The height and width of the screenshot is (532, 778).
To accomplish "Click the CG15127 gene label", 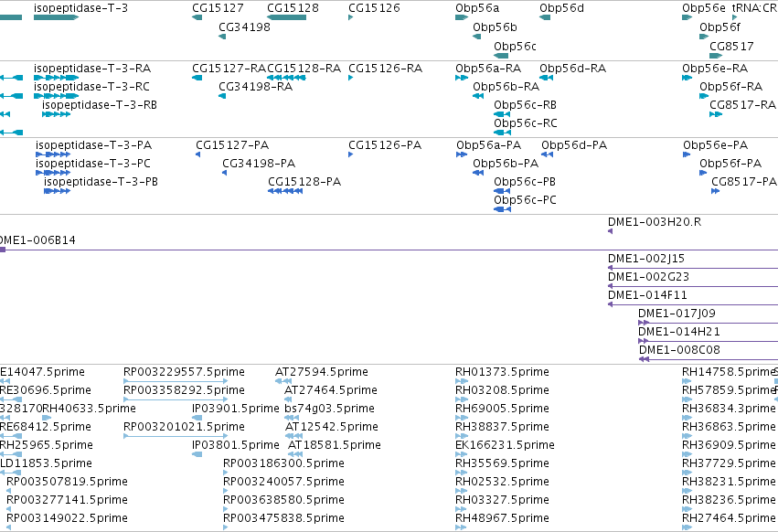I will (218, 8).
